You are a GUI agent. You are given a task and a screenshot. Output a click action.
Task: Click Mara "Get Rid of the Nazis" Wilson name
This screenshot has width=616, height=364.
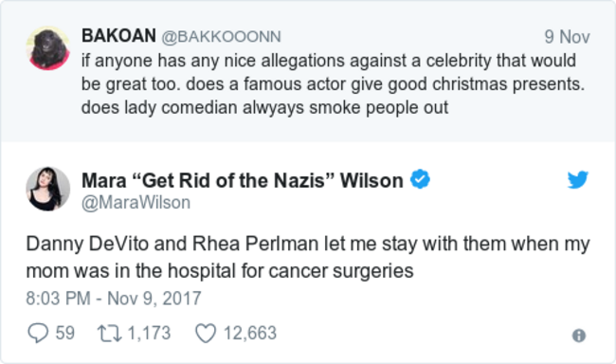point(243,180)
